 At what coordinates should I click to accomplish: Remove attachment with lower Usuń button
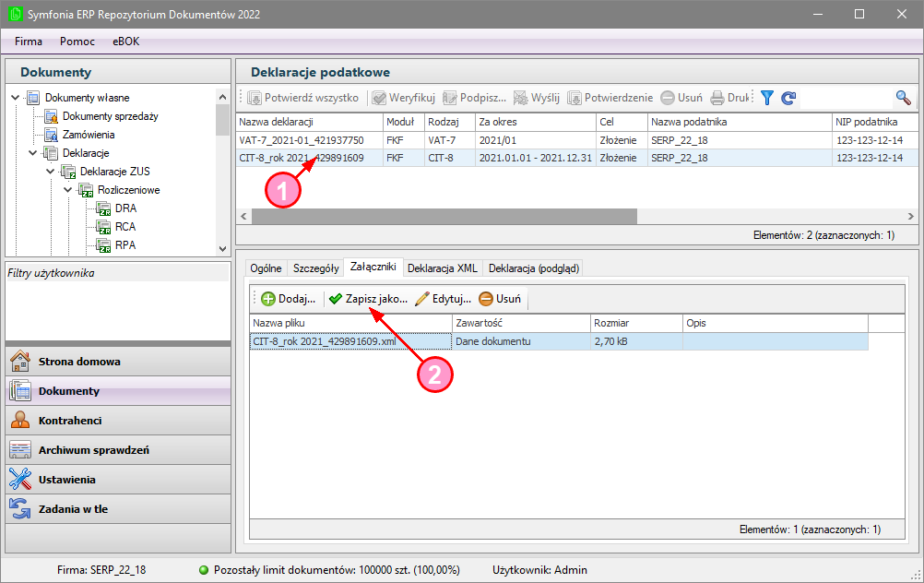coord(500,299)
